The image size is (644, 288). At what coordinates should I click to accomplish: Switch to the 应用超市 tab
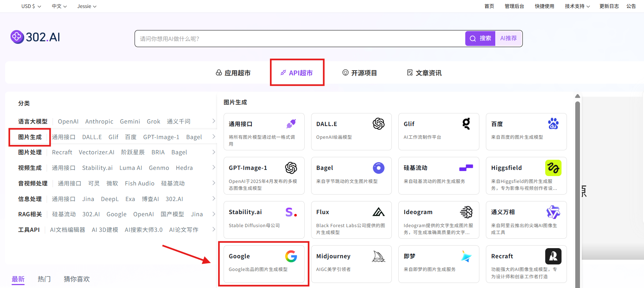(x=233, y=73)
